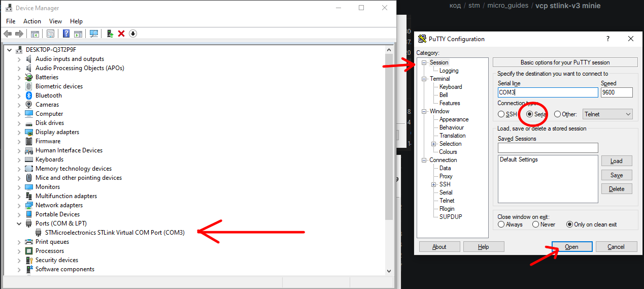The width and height of the screenshot is (644, 289).
Task: Toggle the show/hide action pane toolbar icon
Action: coord(78,34)
